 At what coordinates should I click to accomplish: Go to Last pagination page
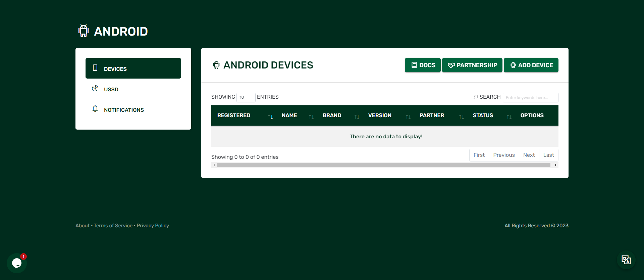tap(549, 155)
